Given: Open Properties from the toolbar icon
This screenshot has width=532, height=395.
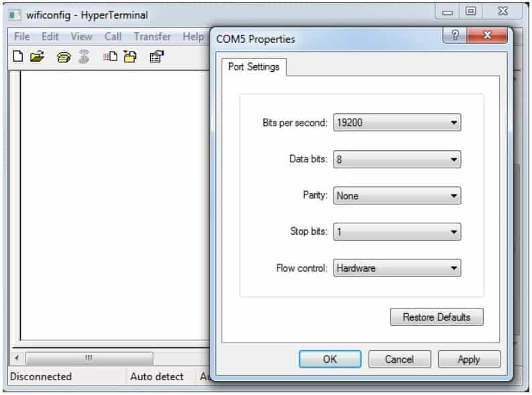Looking at the screenshot, I should point(155,58).
